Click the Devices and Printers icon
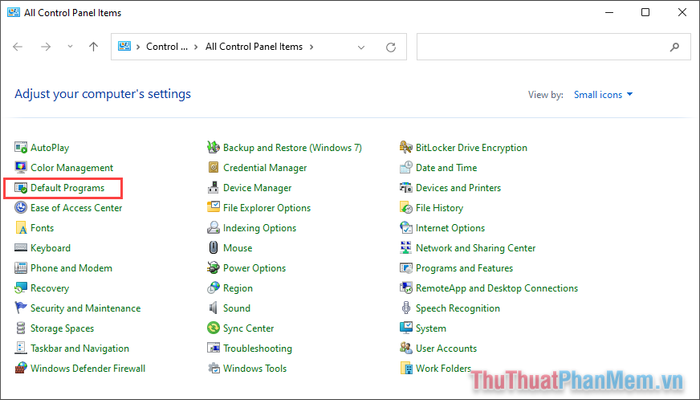The image size is (700, 400). pos(406,188)
